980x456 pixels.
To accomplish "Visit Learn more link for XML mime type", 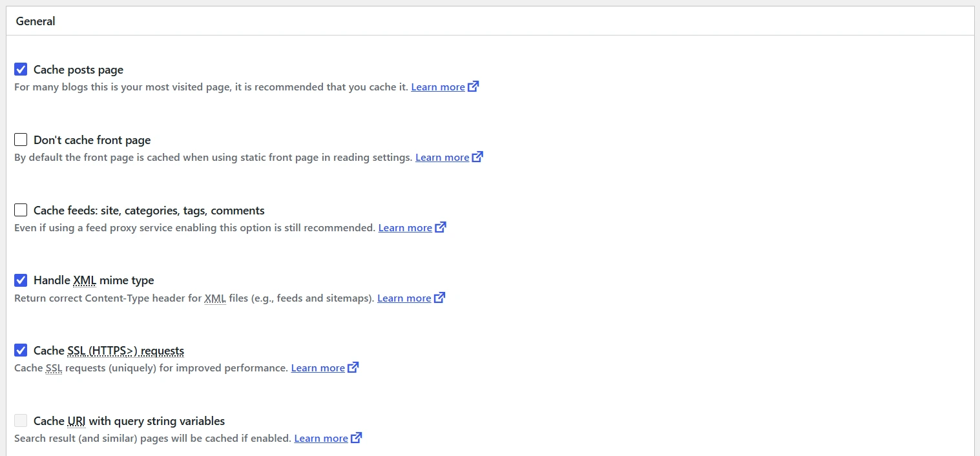I will (404, 298).
